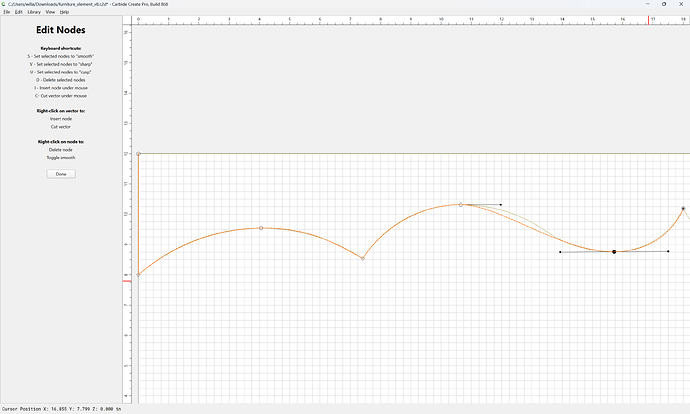This screenshot has height=414, width=690.
Task: Open the Edit menu
Action: coord(18,12)
